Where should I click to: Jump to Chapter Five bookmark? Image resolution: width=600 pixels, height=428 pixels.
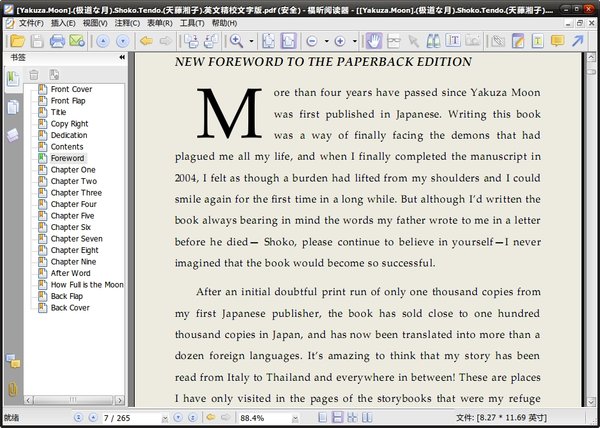coord(72,215)
